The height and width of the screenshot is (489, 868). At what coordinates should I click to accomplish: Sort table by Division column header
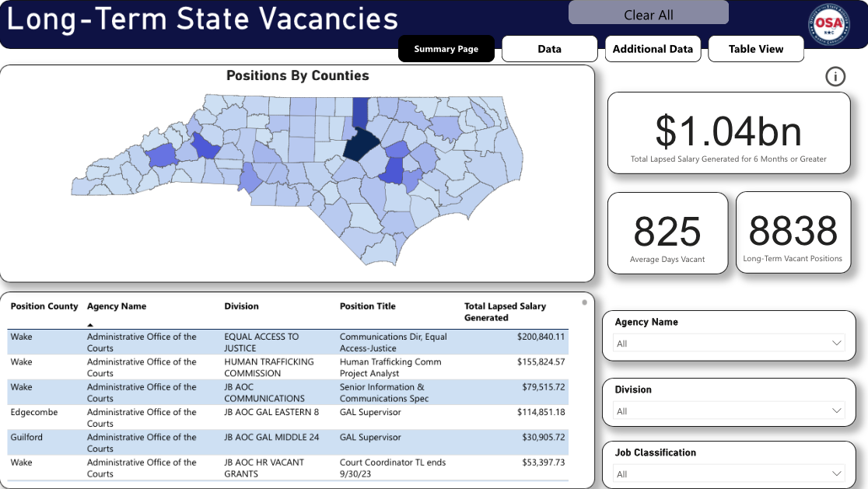(241, 306)
